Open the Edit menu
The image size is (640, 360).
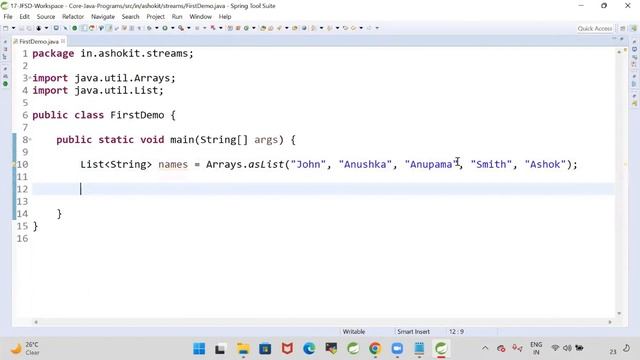(24, 17)
